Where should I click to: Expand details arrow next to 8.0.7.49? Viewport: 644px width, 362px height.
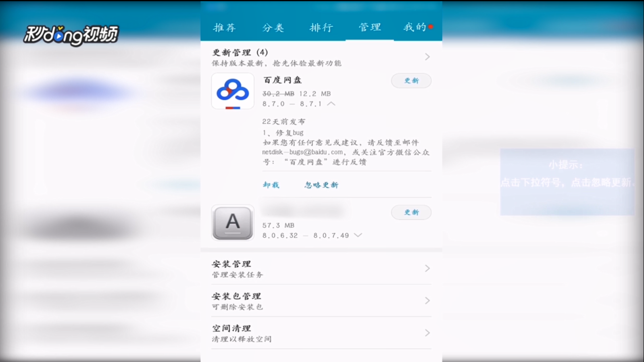358,235
